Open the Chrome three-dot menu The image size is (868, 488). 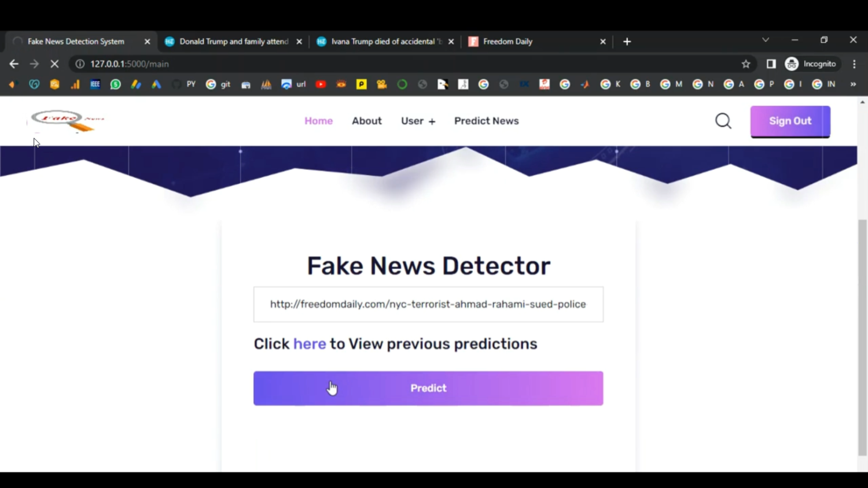click(854, 64)
